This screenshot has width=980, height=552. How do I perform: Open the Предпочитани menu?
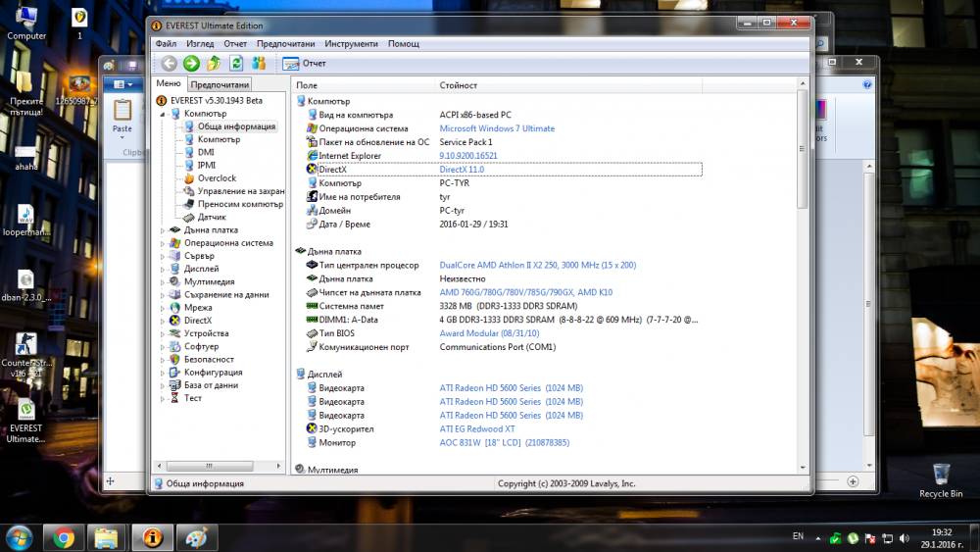point(285,44)
